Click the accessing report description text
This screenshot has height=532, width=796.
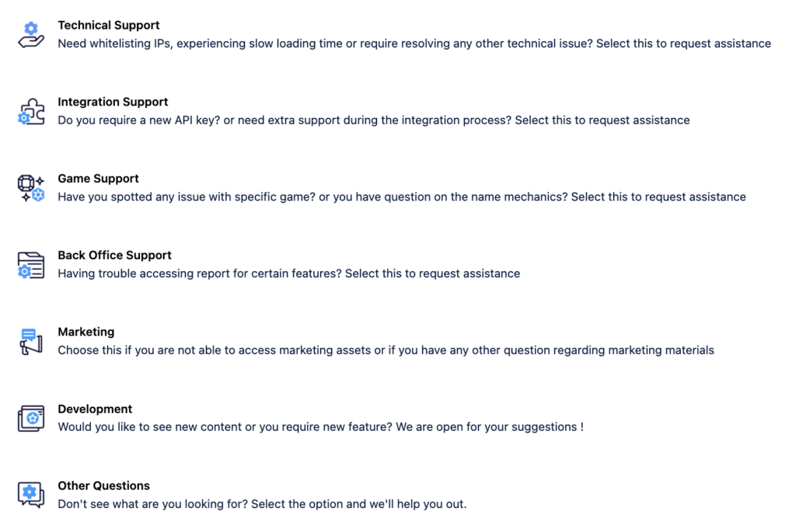point(289,273)
